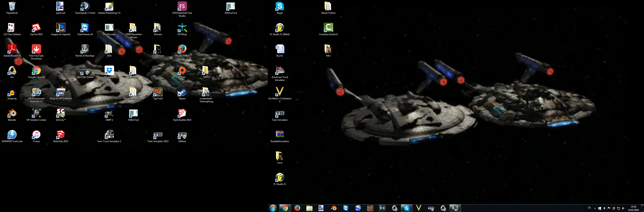The image size is (644, 212).
Task: Open Camtasia Studio 8 shortcut
Action: click(328, 29)
